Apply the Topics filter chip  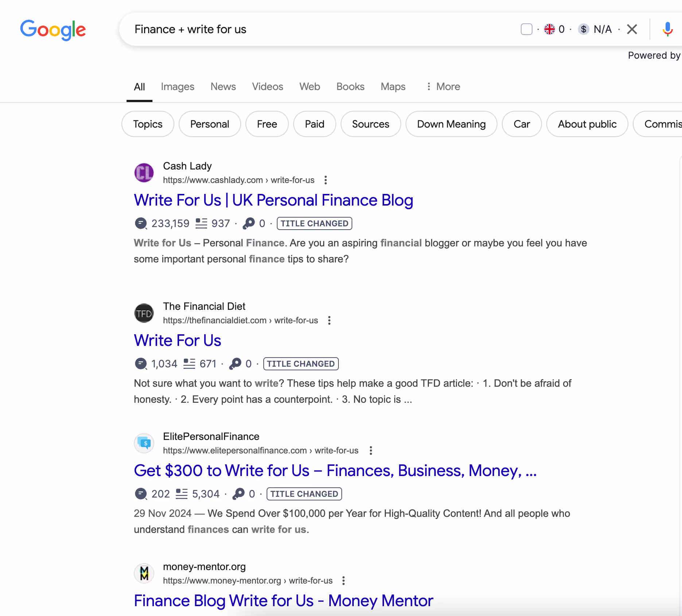pos(148,124)
